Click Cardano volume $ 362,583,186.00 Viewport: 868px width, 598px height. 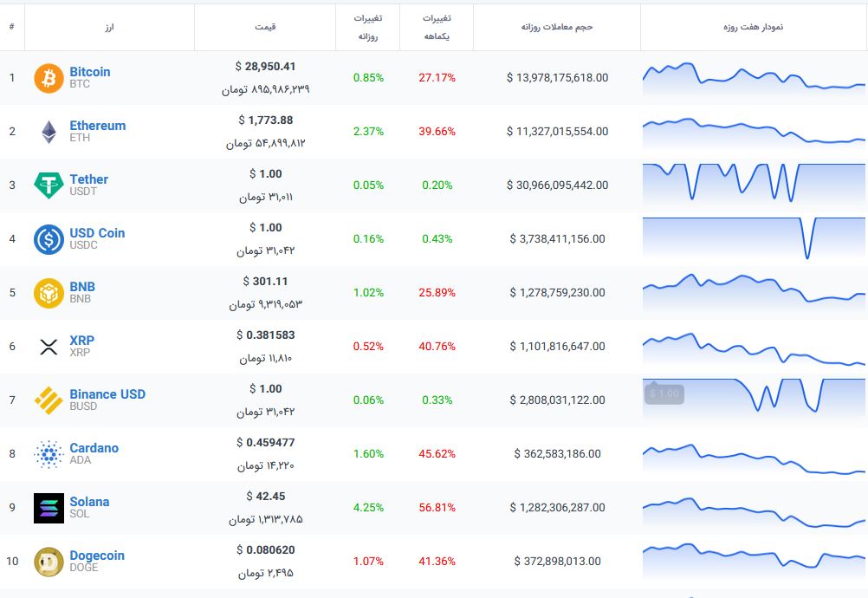pyautogui.click(x=557, y=453)
